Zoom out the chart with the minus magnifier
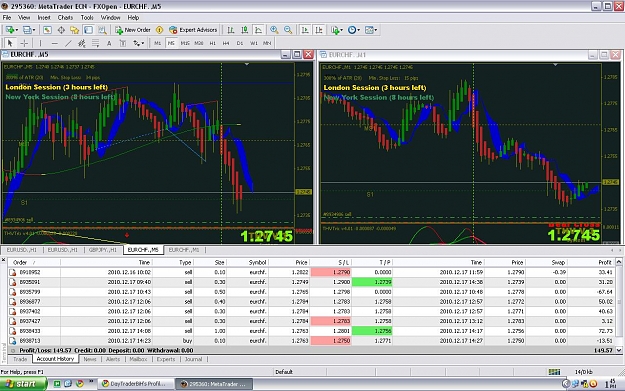 [x=288, y=30]
